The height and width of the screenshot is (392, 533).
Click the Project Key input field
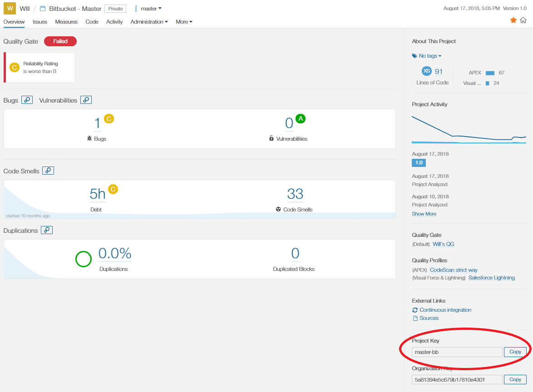(x=457, y=352)
